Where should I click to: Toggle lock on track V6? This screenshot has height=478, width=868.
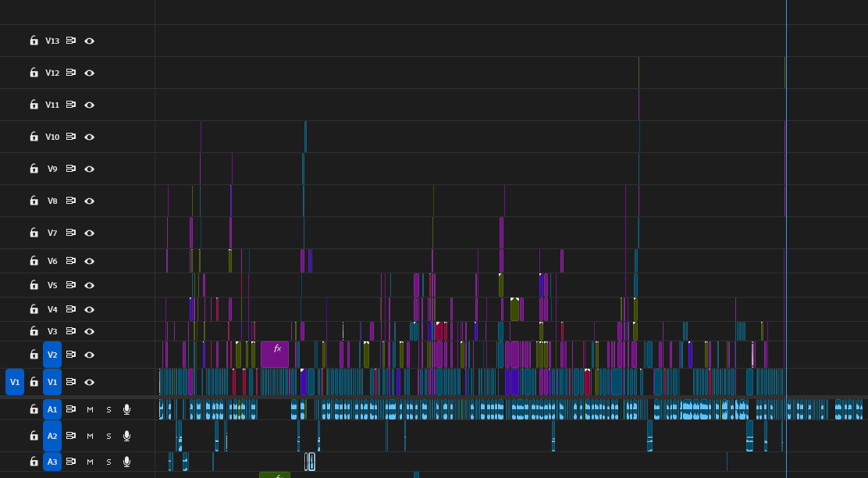pyautogui.click(x=34, y=260)
